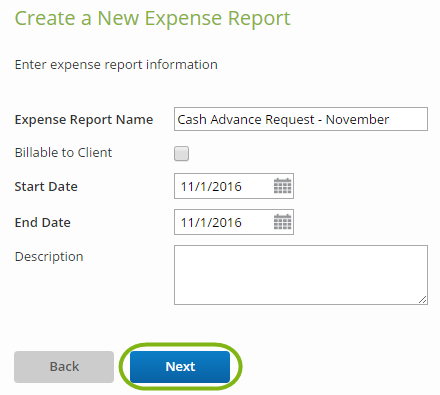This screenshot has height=395, width=440.
Task: Click the Enter expense report information text
Action: tap(116, 65)
